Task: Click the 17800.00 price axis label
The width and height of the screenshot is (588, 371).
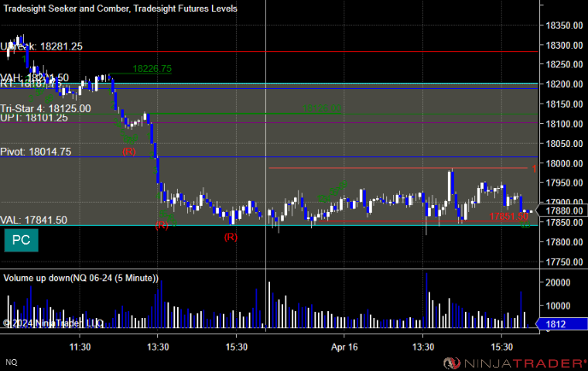Action: click(564, 242)
